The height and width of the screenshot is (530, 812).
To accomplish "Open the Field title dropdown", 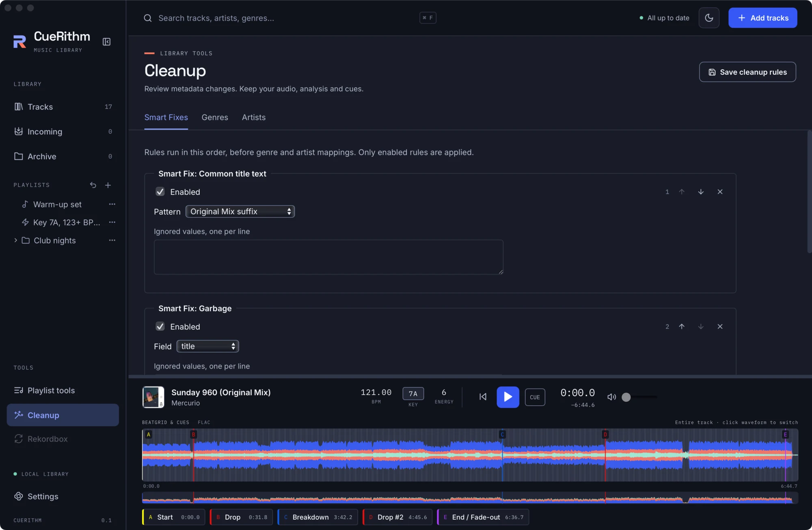I will point(207,346).
